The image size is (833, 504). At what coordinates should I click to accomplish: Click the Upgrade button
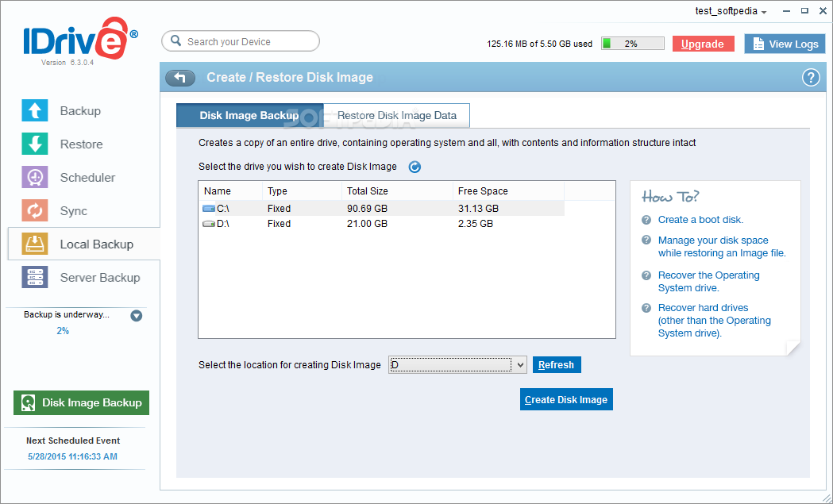pyautogui.click(x=703, y=44)
